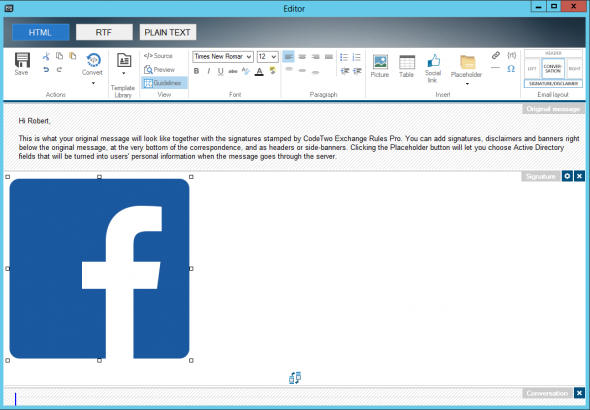The width and height of the screenshot is (590, 410).
Task: Switch to the PLAIN TEXT tab
Action: (x=168, y=32)
